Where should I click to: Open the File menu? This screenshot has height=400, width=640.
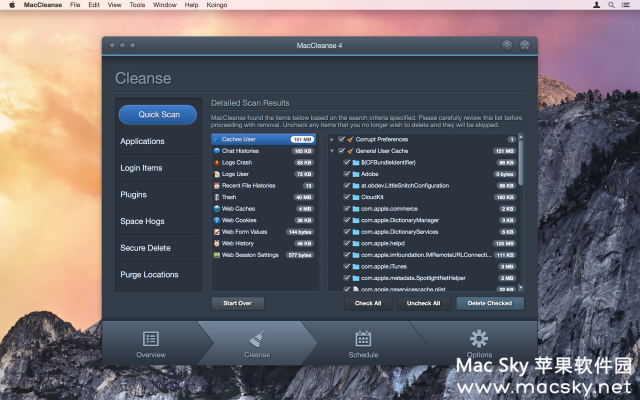(x=75, y=5)
